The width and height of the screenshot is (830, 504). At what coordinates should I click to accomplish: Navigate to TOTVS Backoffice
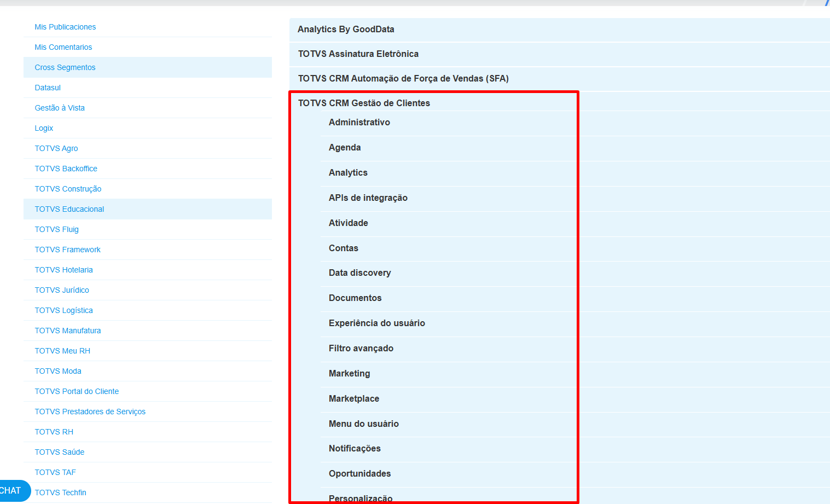(66, 169)
